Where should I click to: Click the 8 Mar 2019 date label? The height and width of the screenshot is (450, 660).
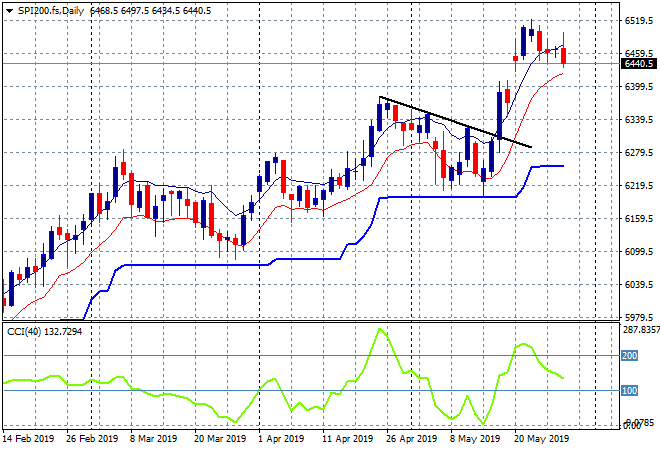(x=153, y=439)
